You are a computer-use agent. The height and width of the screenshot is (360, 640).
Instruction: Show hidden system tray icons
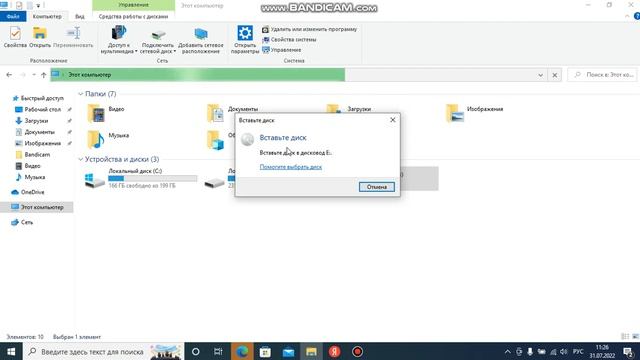pos(507,351)
